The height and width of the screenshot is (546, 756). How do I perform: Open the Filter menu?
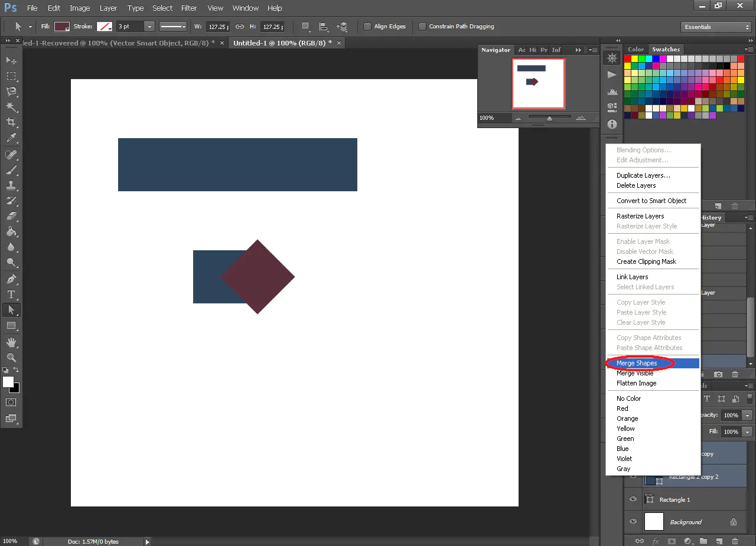(189, 8)
